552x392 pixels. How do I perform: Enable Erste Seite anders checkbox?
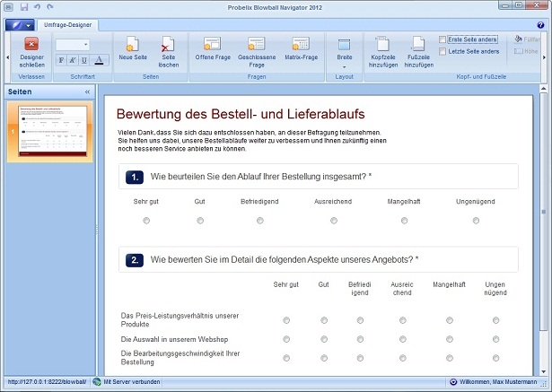443,39
